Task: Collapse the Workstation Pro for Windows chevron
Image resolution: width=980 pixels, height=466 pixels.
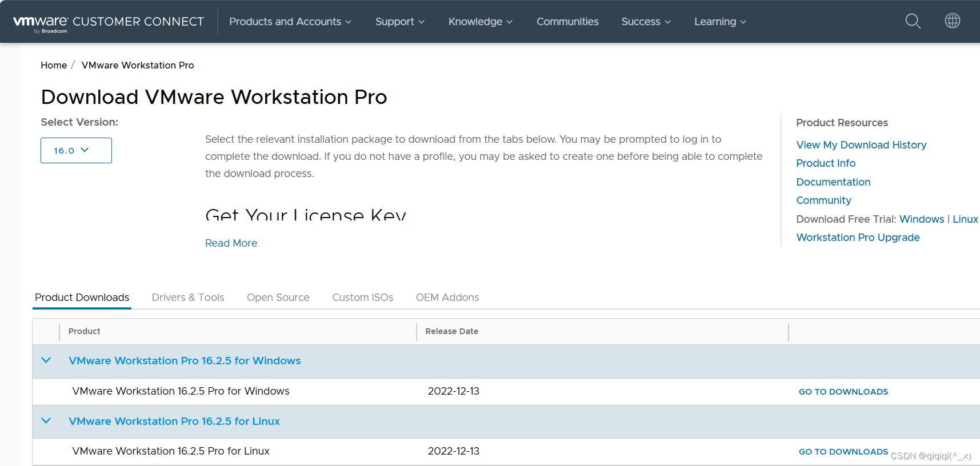Action: (x=46, y=360)
